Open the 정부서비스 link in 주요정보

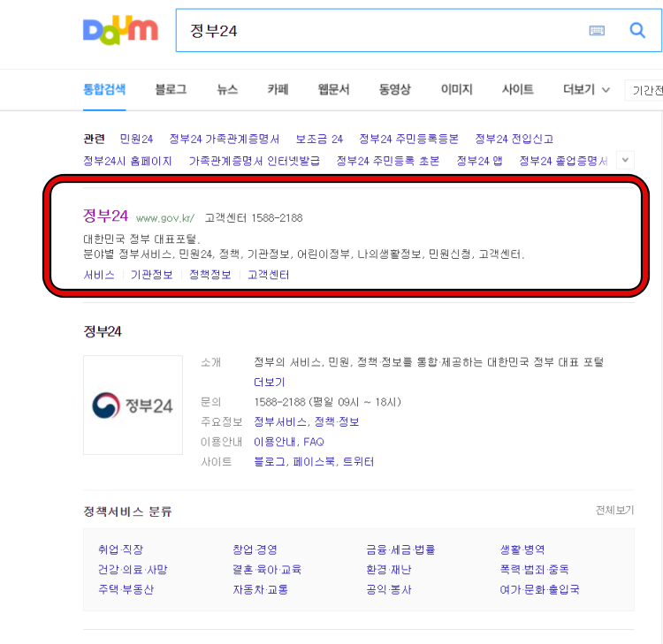(280, 421)
